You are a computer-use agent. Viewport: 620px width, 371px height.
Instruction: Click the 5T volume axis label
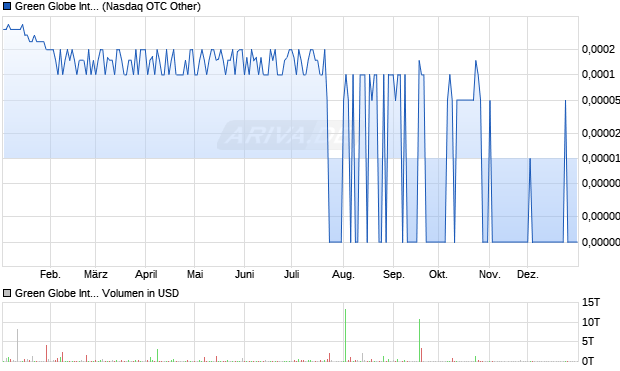point(588,341)
